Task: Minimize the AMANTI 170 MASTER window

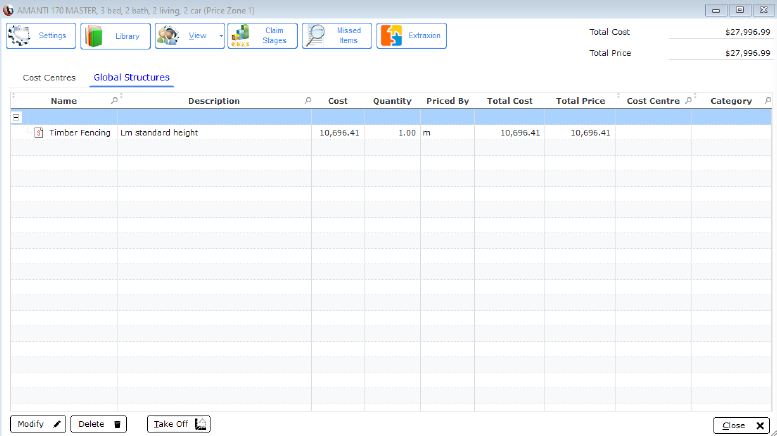Action: (716, 10)
